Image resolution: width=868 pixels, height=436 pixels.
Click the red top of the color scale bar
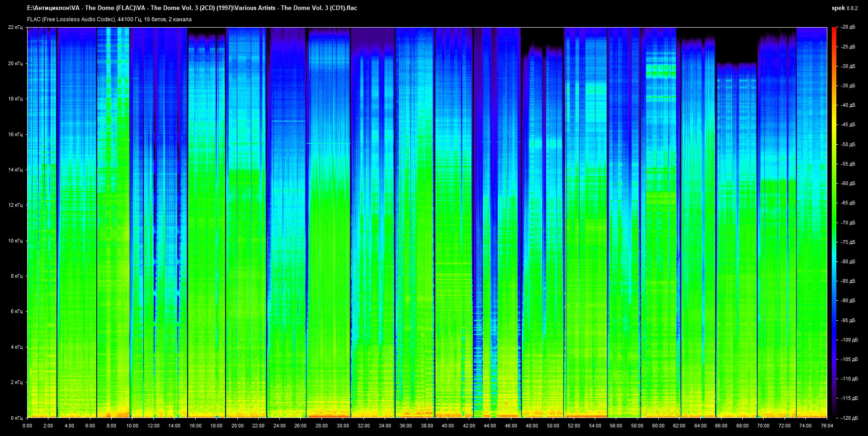coord(834,30)
